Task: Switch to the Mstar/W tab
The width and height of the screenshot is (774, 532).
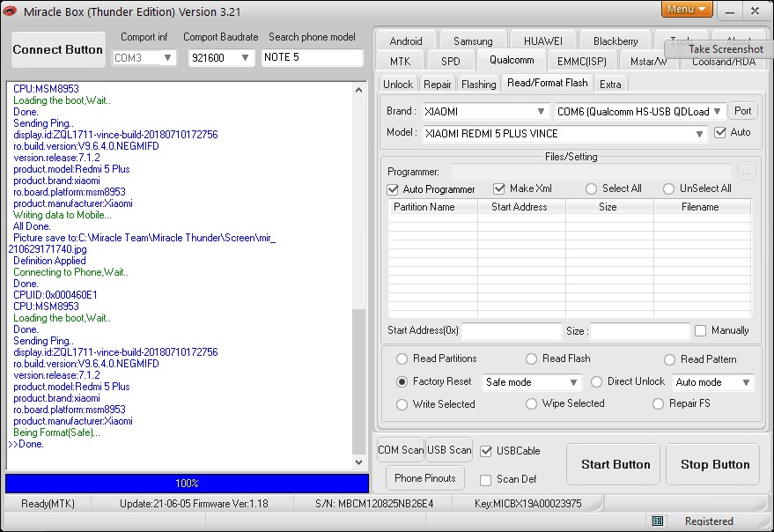Action: (647, 62)
